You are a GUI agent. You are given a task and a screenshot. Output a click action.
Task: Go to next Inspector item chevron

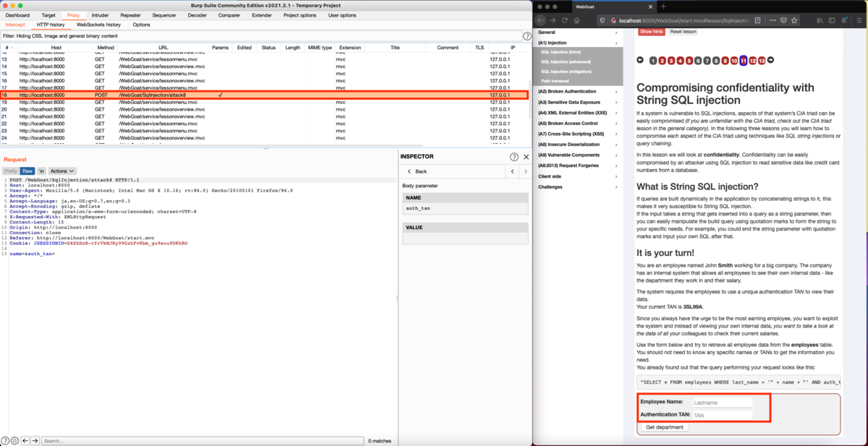click(524, 171)
